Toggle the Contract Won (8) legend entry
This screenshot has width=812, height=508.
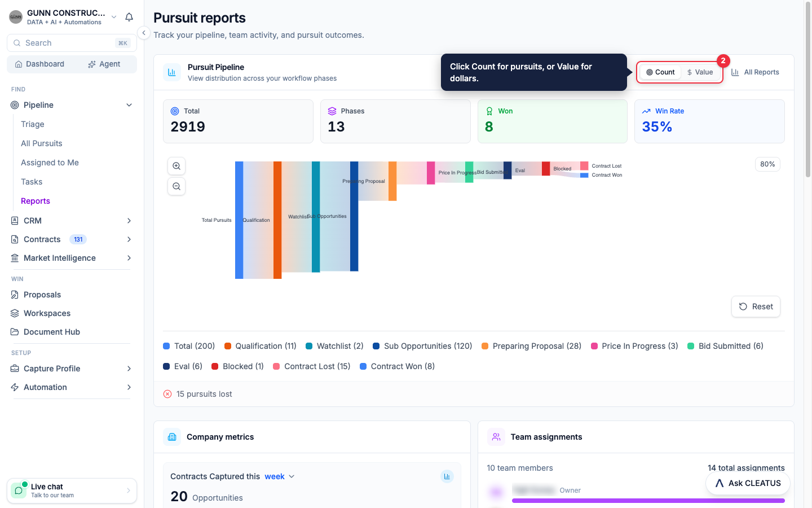coord(398,366)
